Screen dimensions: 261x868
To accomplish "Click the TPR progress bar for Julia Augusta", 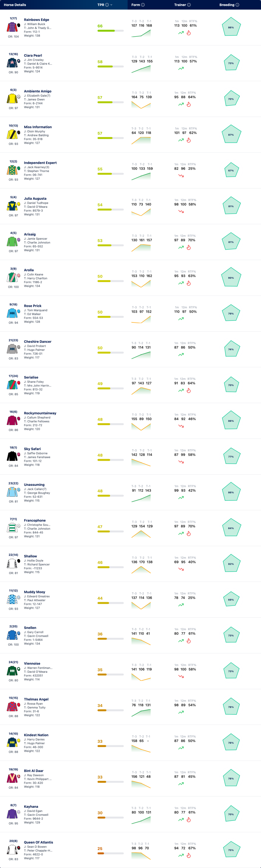I will (x=111, y=210).
